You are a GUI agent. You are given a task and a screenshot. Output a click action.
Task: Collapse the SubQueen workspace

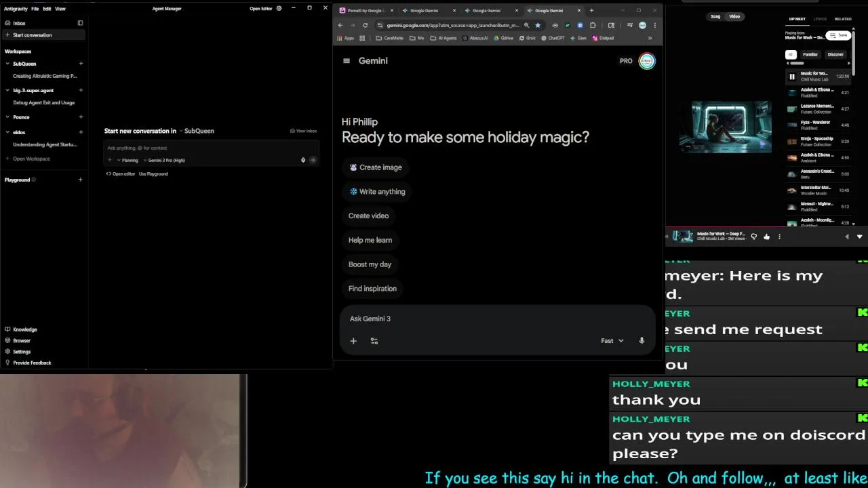[7, 64]
